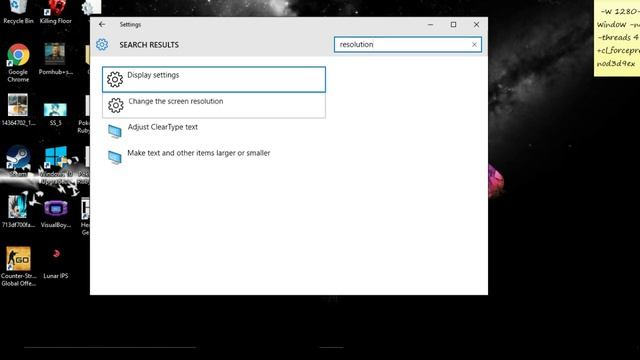Click gear icon beside Change the screen resolution
Image resolution: width=640 pixels, height=360 pixels.
click(x=116, y=105)
